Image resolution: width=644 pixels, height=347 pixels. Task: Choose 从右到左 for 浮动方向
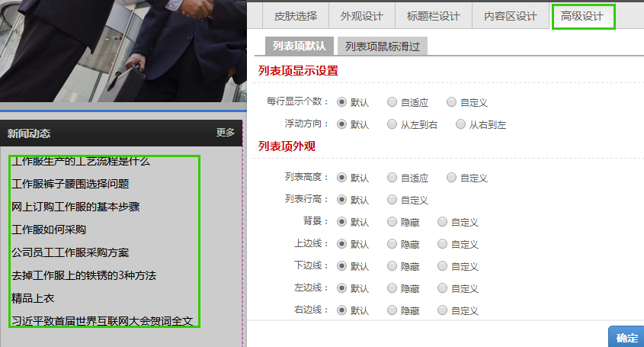point(460,124)
